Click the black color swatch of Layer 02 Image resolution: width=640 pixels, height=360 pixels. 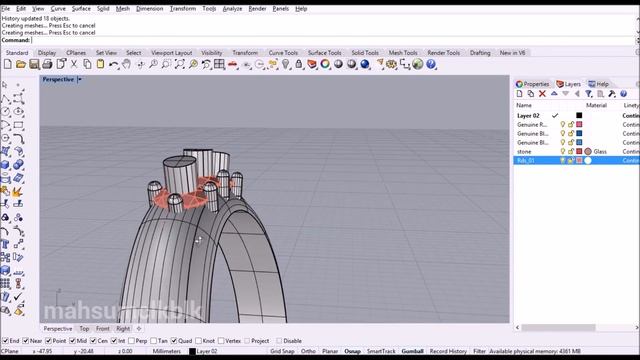click(579, 116)
